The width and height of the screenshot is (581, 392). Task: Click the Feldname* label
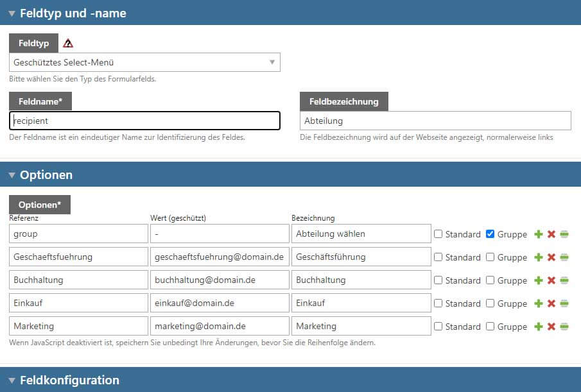[x=40, y=101]
